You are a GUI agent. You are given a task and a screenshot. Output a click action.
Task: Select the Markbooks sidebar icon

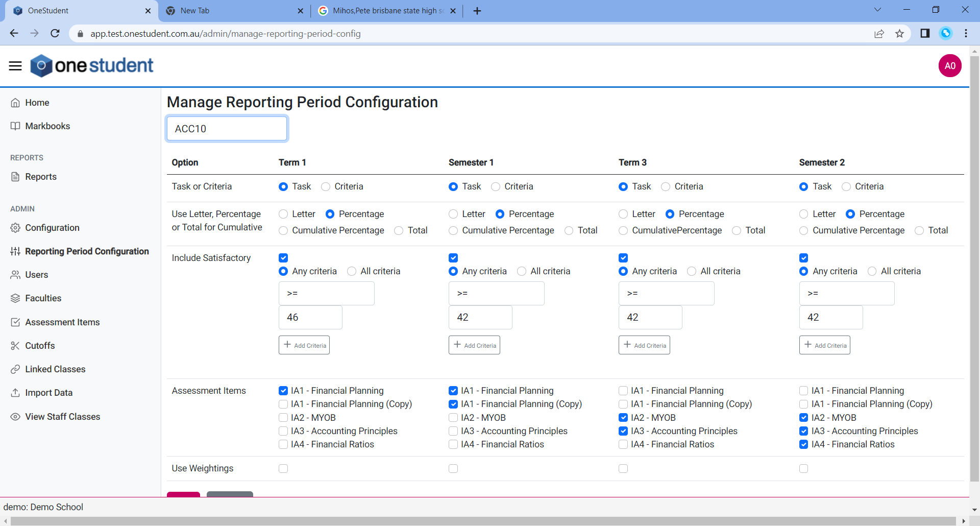point(16,126)
